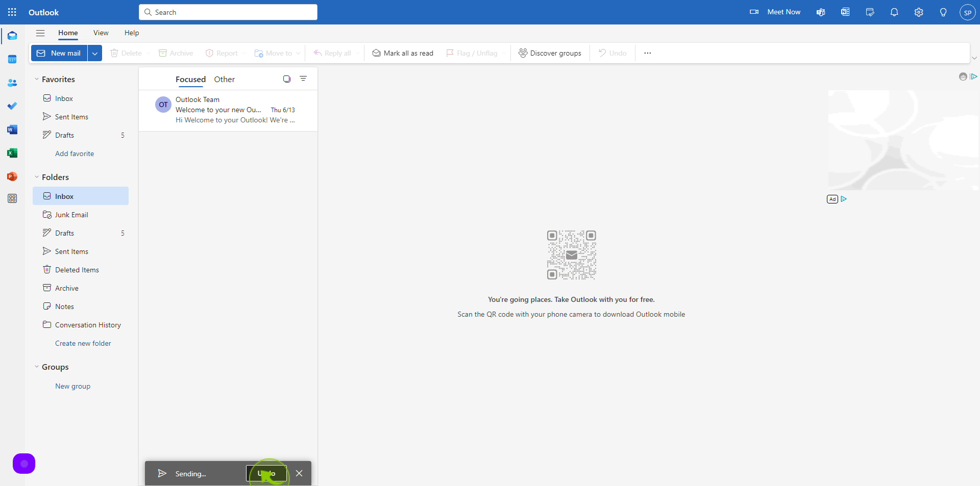
Task: Click New mail button
Action: [59, 53]
